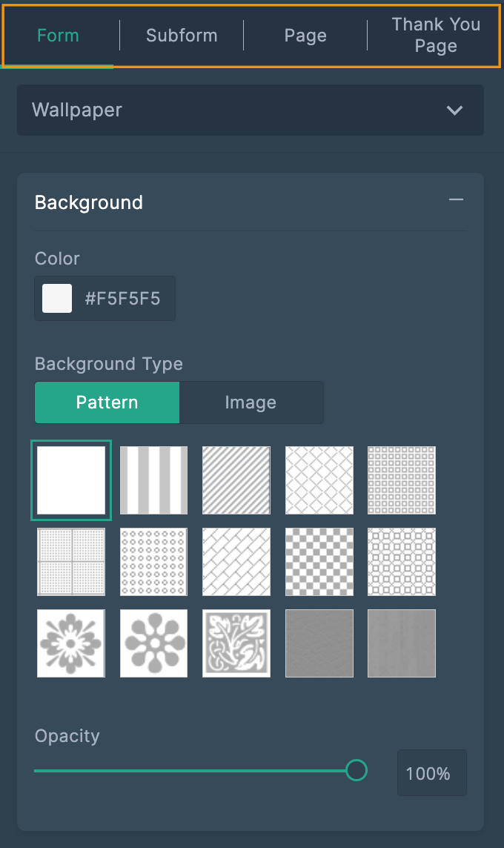Choose the ornate leaf pattern

[x=236, y=643]
